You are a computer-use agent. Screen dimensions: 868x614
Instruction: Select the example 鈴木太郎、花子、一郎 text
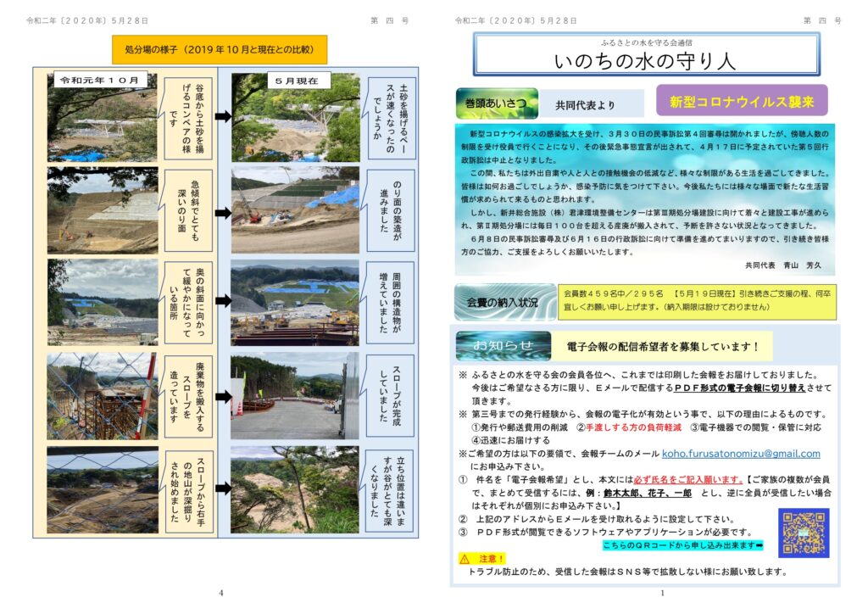click(648, 493)
